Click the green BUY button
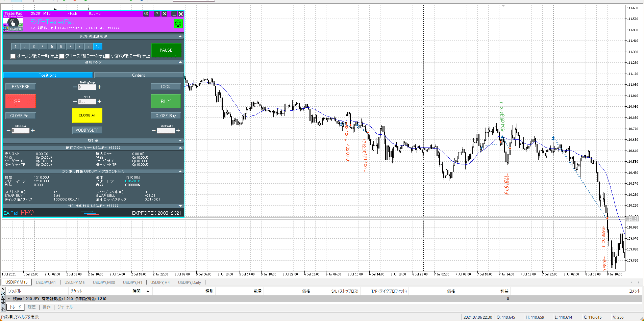This screenshot has width=644, height=321. [166, 101]
